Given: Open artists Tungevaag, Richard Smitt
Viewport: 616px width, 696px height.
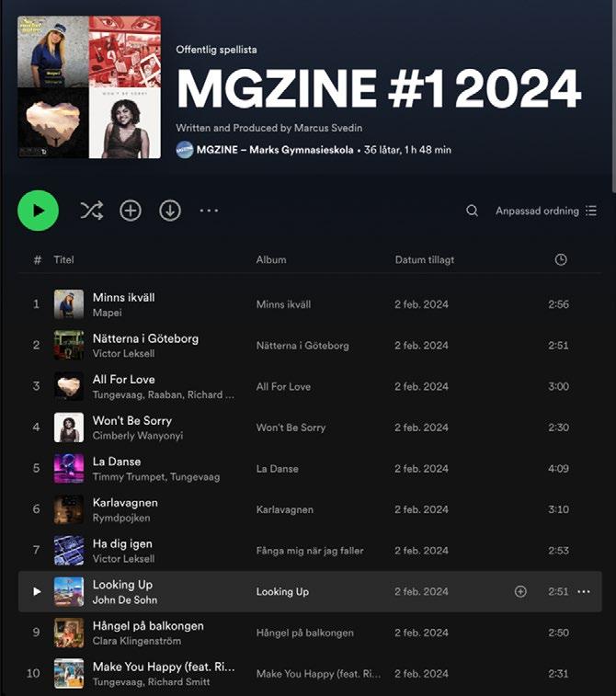Looking at the screenshot, I should tap(152, 682).
